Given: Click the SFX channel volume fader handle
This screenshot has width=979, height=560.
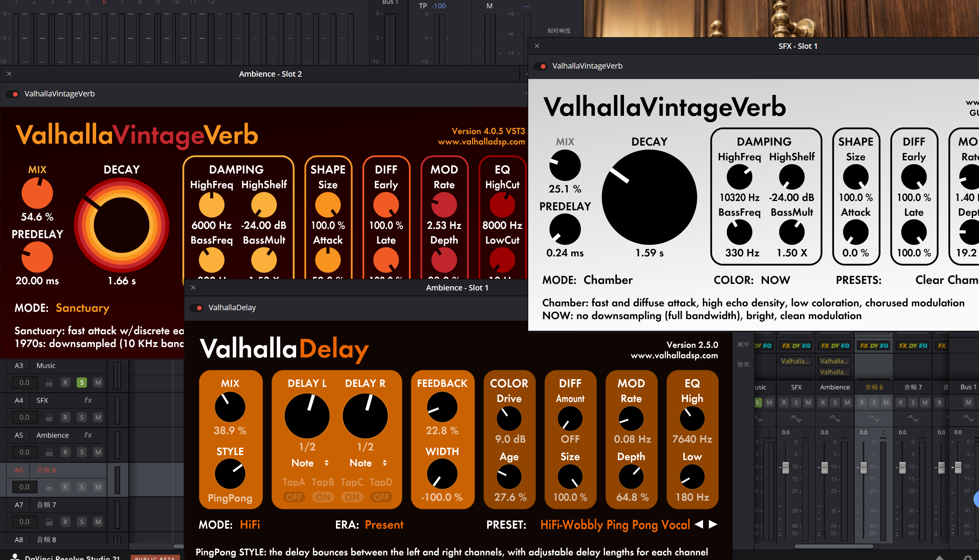Looking at the screenshot, I should pyautogui.click(x=786, y=467).
